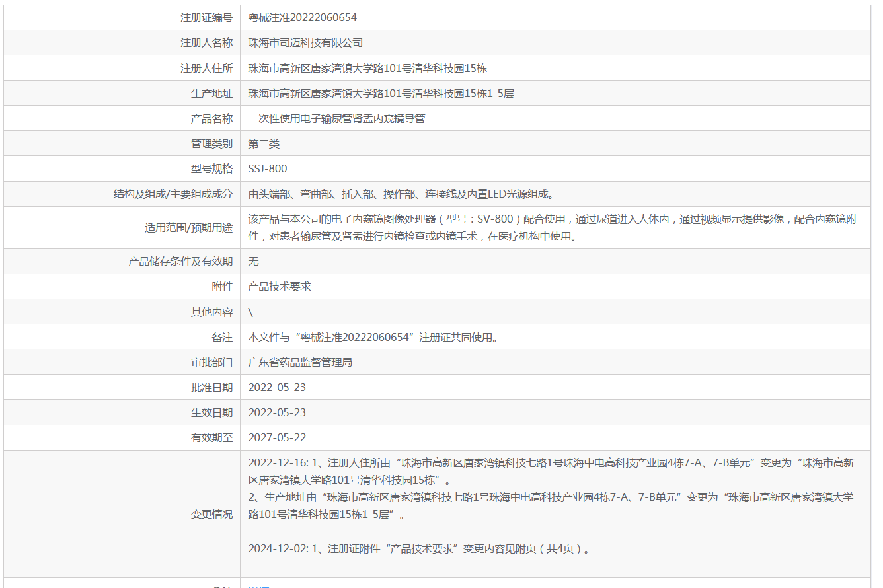Select the backslash value in the 其他内容 row
The image size is (883, 588).
click(251, 312)
